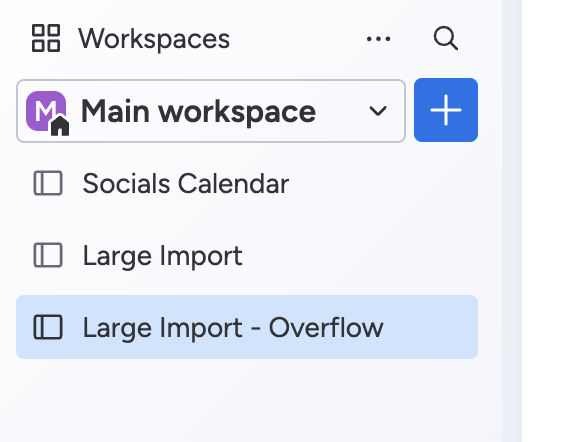The width and height of the screenshot is (574, 442).
Task: Click blank space right of Large Import row
Action: pyautogui.click(x=359, y=255)
